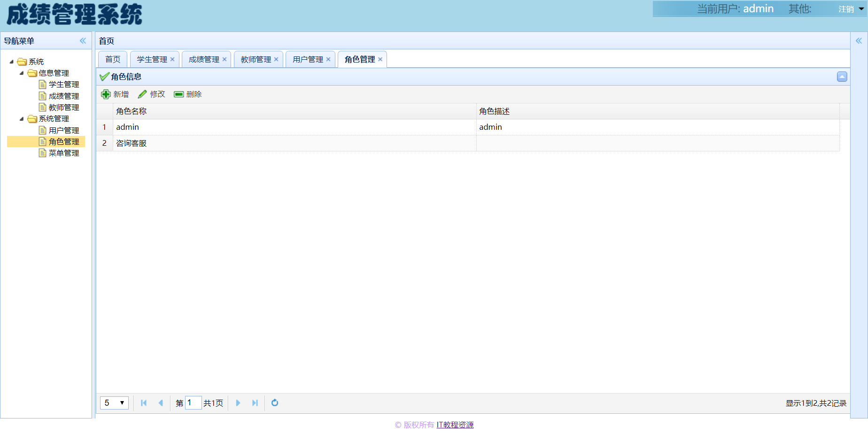The height and width of the screenshot is (434, 868).
Task: Select the 咨询客服 role row
Action: [x=468, y=143]
